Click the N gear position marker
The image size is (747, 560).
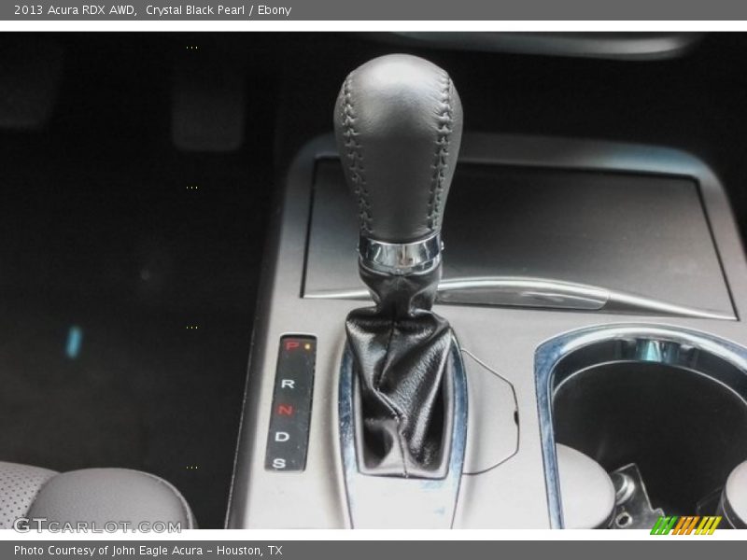tap(285, 411)
